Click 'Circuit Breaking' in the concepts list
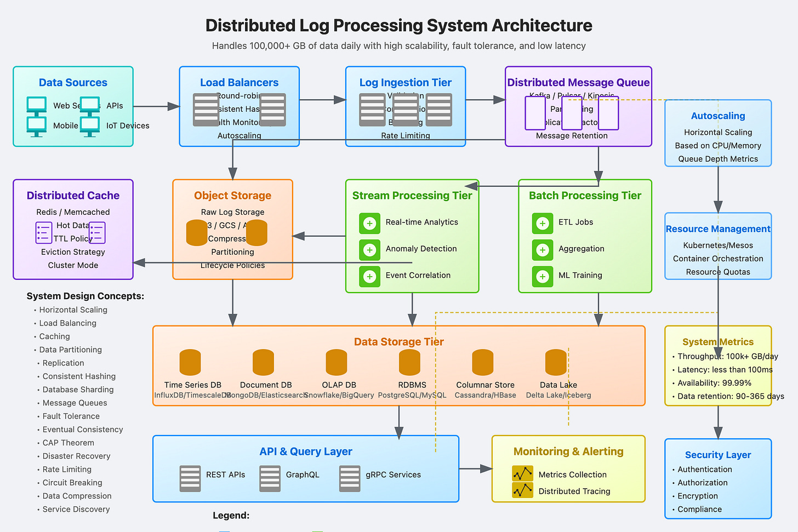 point(72,483)
